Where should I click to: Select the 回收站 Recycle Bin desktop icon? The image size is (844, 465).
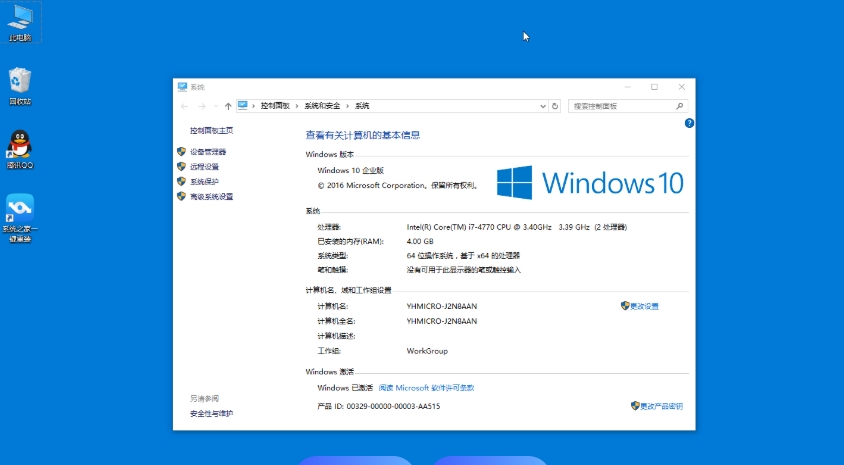20,84
